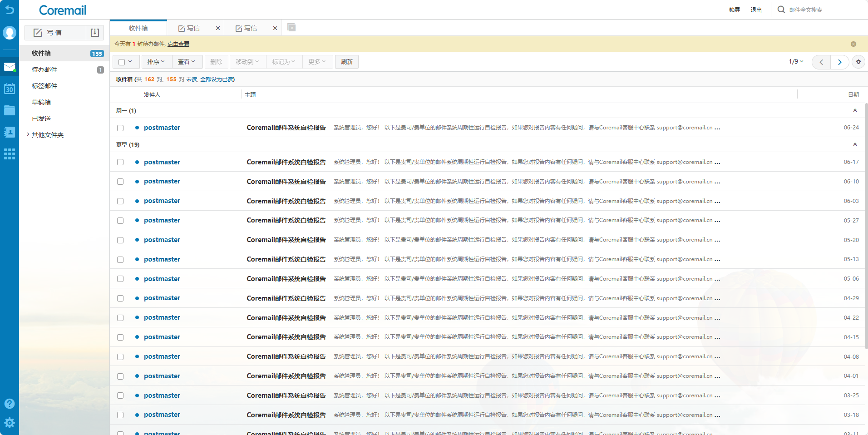The width and height of the screenshot is (868, 435).
Task: Open the file folder icon in sidebar
Action: 10,110
